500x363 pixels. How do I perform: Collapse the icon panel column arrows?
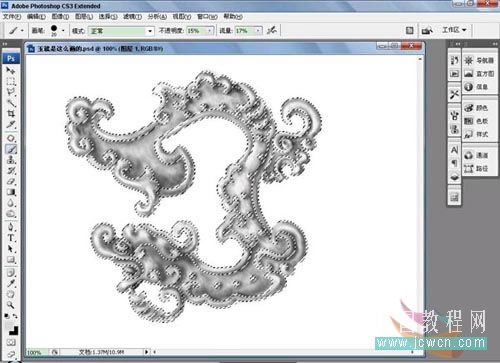pos(457,44)
